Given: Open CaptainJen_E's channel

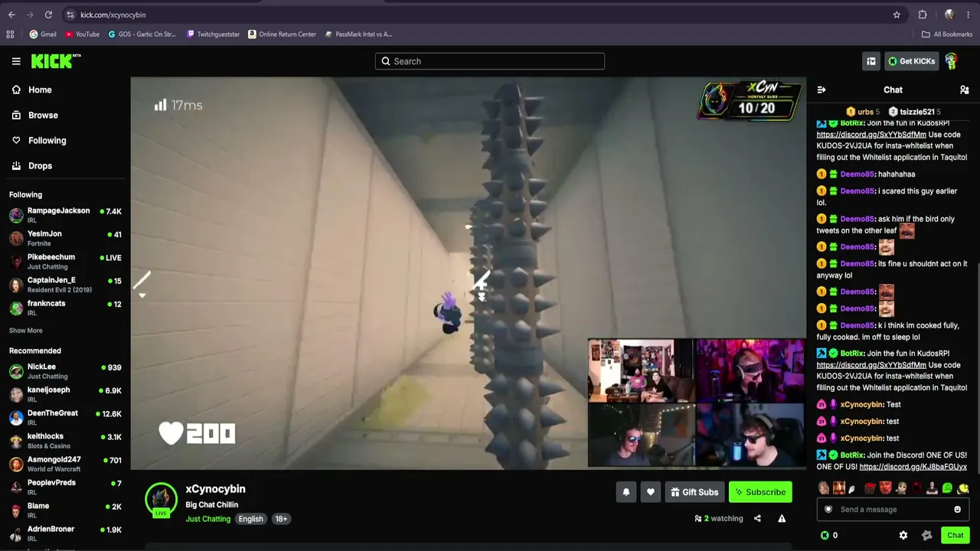Looking at the screenshot, I should (x=65, y=285).
